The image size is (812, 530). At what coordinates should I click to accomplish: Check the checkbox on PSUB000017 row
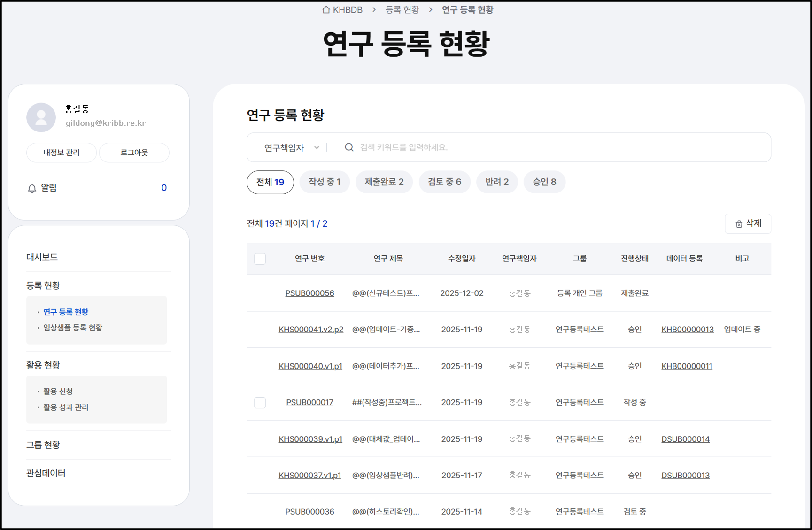pyautogui.click(x=260, y=402)
